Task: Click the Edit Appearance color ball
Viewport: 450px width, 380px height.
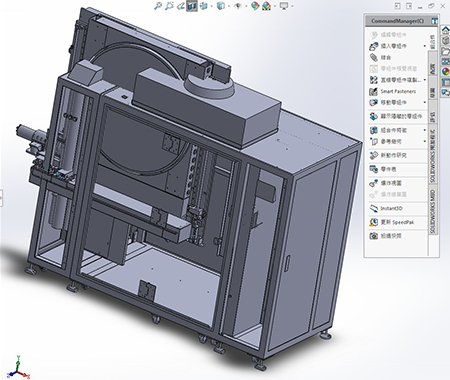Action: click(255, 6)
